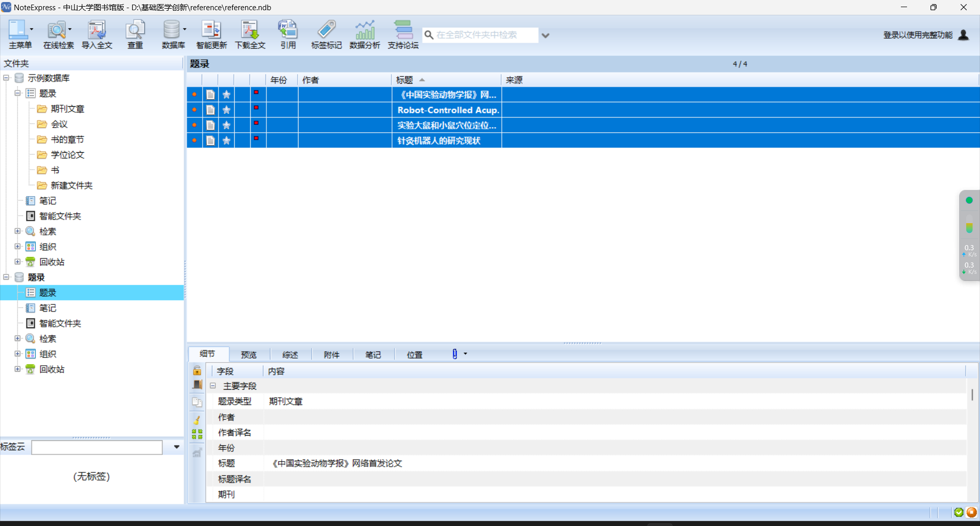The width and height of the screenshot is (980, 526).
Task: Click the magnifier icon in search box
Action: pyautogui.click(x=429, y=35)
